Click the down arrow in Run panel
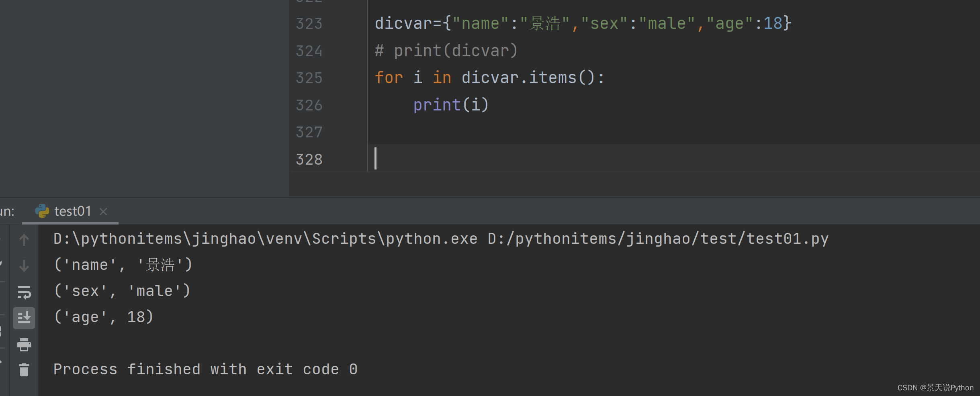 pos(24,265)
